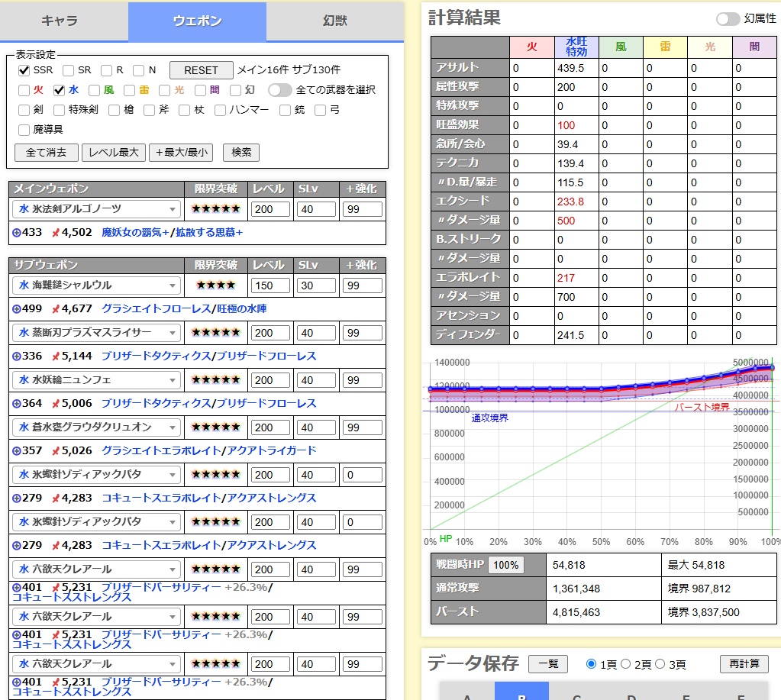Toggle the 全ての武器を選択 switch

[279, 90]
